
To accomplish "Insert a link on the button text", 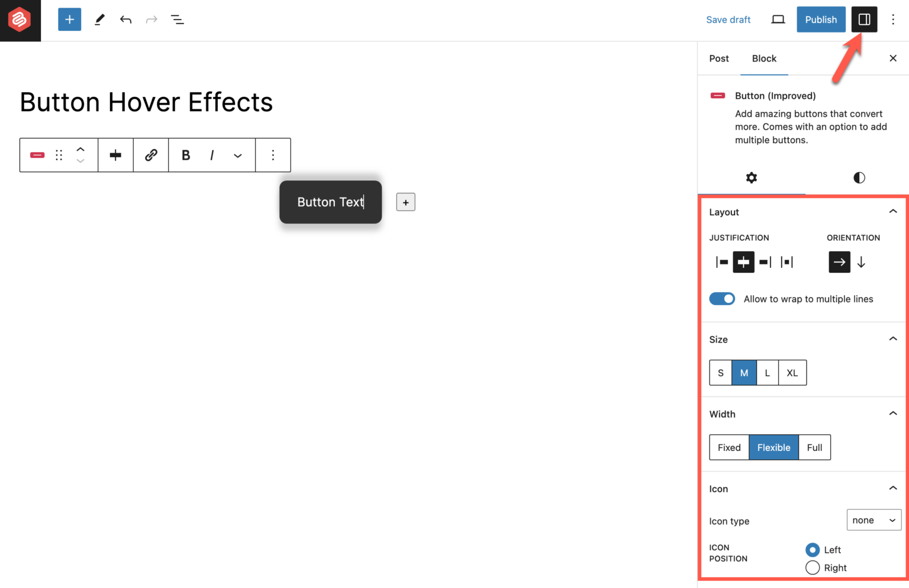I will click(151, 155).
